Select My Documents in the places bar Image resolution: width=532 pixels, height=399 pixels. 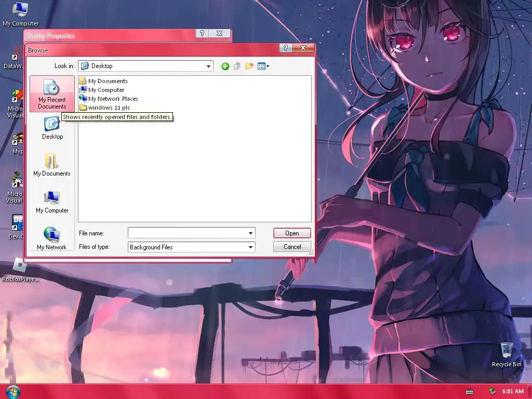coord(52,165)
